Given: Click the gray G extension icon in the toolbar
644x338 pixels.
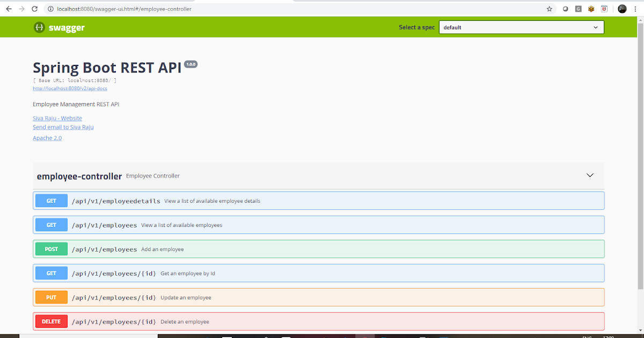Looking at the screenshot, I should [578, 9].
